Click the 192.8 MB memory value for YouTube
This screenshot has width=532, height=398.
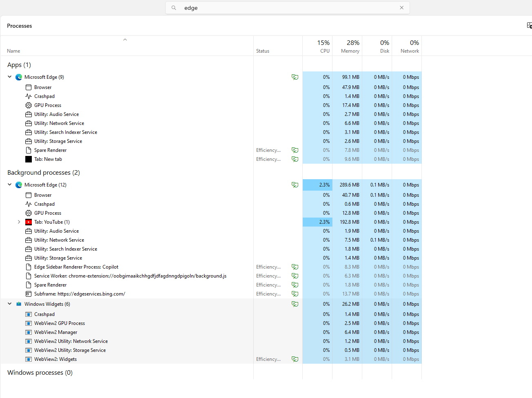pos(350,222)
